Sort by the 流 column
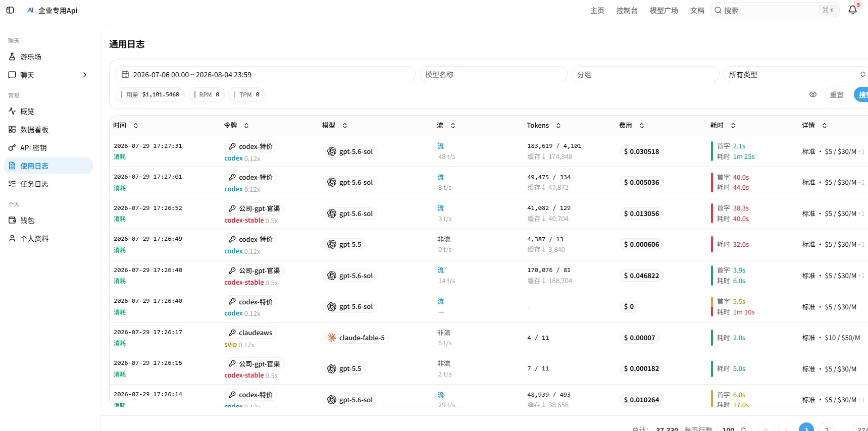Viewport: 868px width, 431px height. [446, 125]
